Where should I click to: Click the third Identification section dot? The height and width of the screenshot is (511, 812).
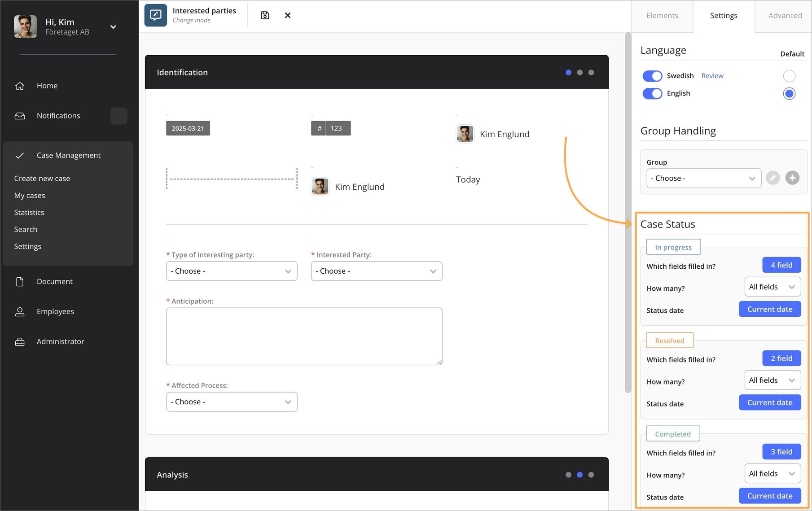click(591, 72)
